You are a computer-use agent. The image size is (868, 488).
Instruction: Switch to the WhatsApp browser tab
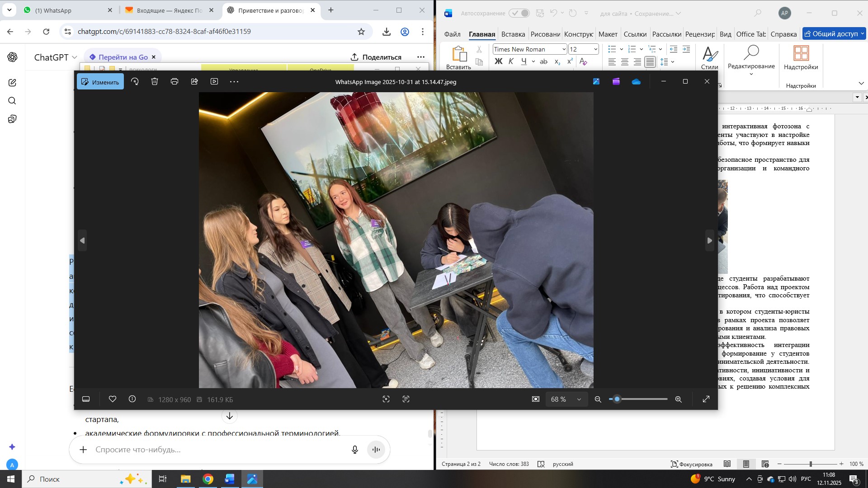(x=53, y=10)
